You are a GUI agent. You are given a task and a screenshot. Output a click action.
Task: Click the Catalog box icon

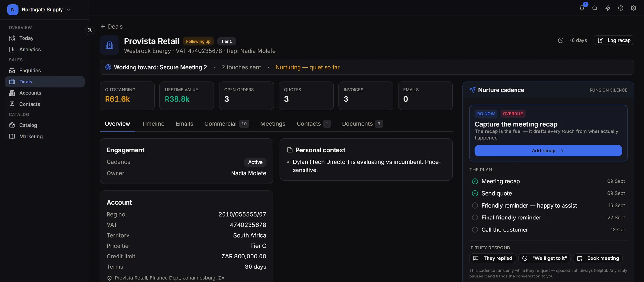[12, 125]
